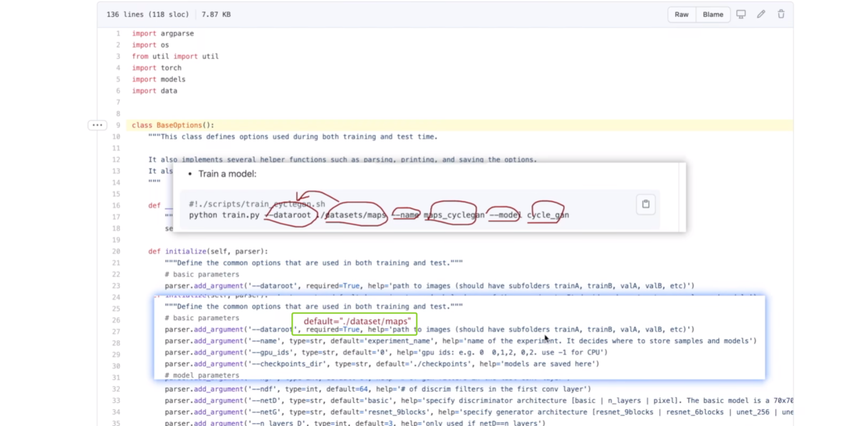Click the 'def initialize(self, parser):' line
This screenshot has width=868, height=426.
click(x=208, y=252)
